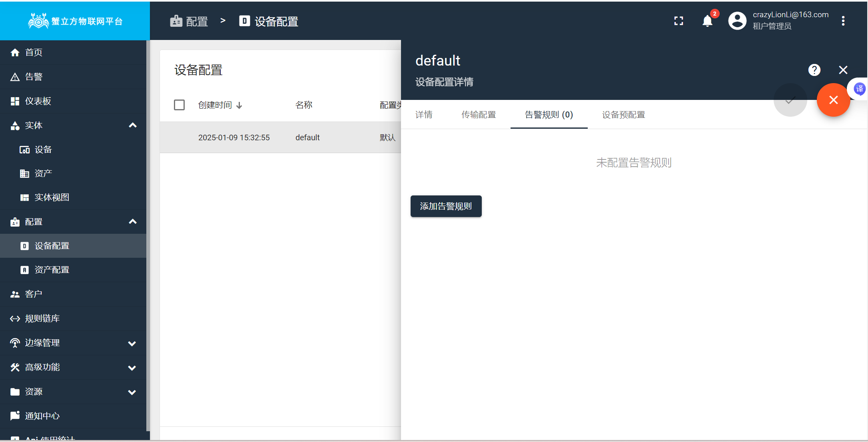The width and height of the screenshot is (868, 442).
Task: Click the 告警 warning triangle icon
Action: (x=15, y=77)
